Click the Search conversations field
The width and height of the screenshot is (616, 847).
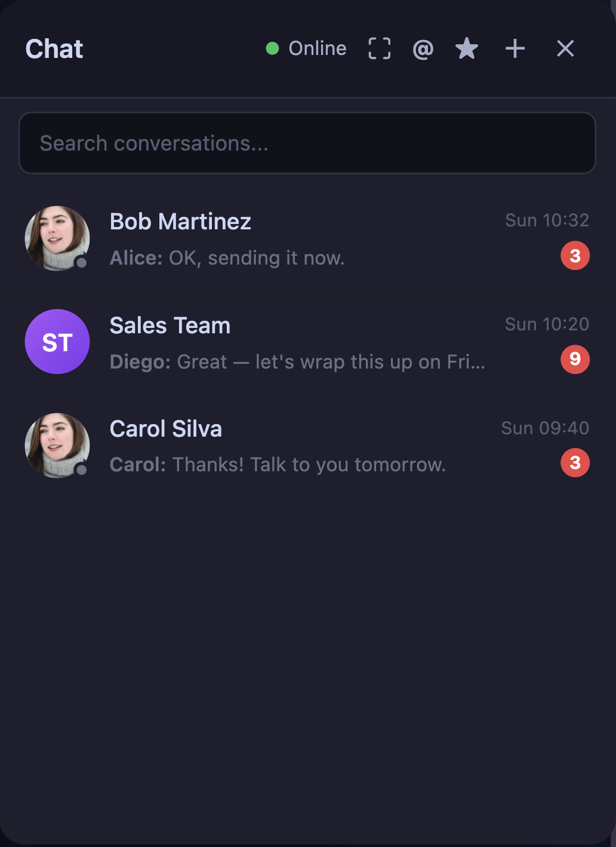coord(307,143)
